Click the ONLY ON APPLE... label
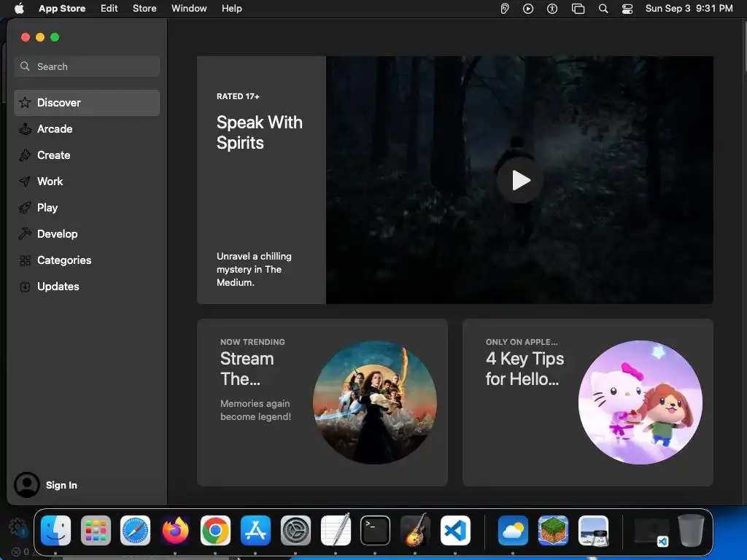The image size is (747, 560). [x=521, y=342]
